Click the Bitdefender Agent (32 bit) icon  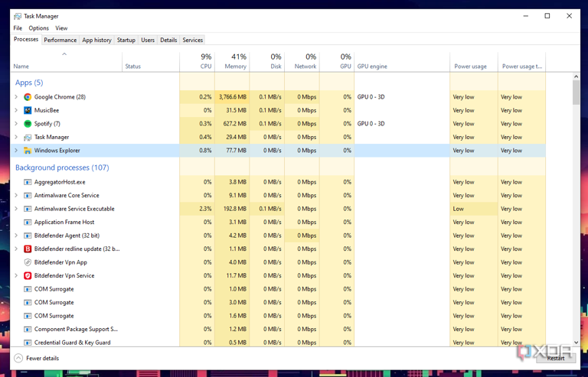coord(28,236)
